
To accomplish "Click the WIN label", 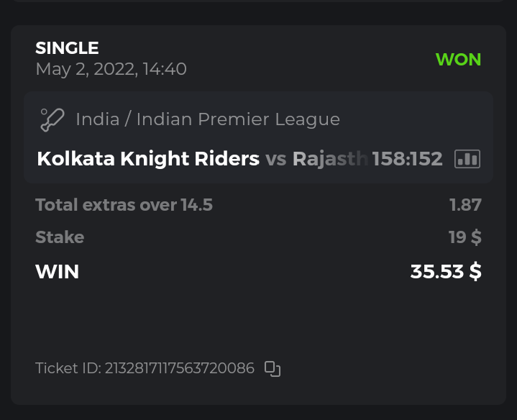I will (x=57, y=271).
